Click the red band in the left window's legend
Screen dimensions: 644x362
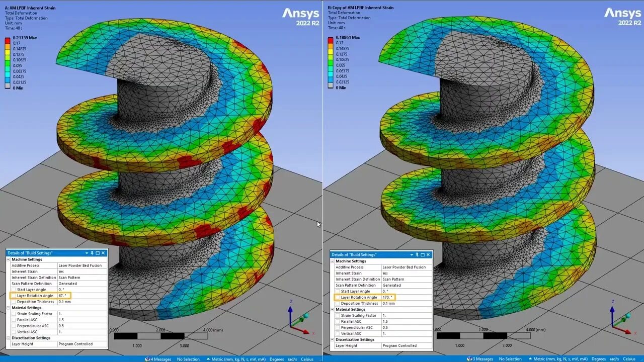7,40
